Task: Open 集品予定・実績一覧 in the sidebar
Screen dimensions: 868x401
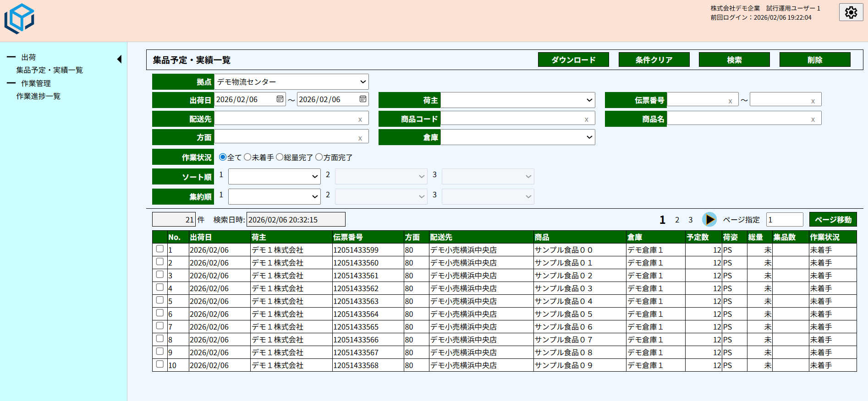Action: 49,70
